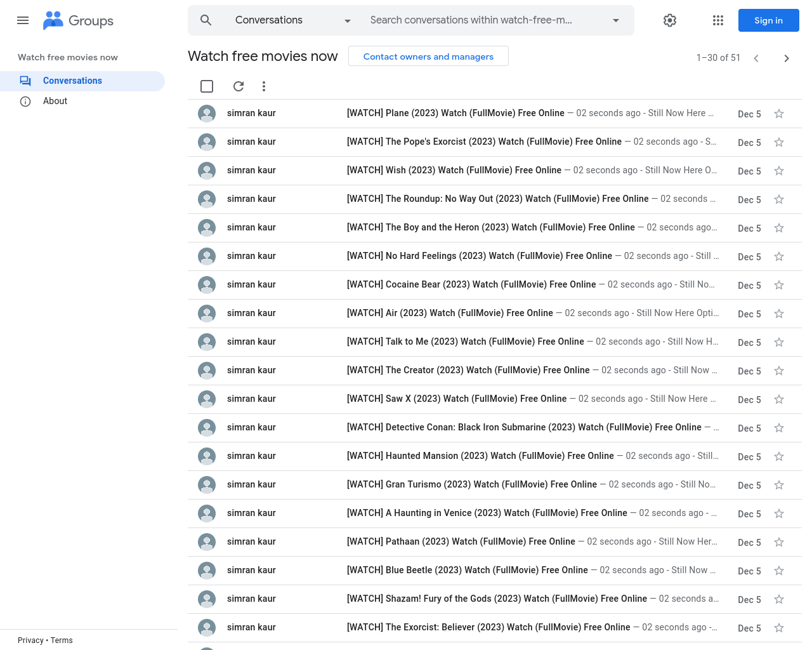Image resolution: width=812 pixels, height=650 pixels.
Task: Open the more actions three-dot menu
Action: 264,86
